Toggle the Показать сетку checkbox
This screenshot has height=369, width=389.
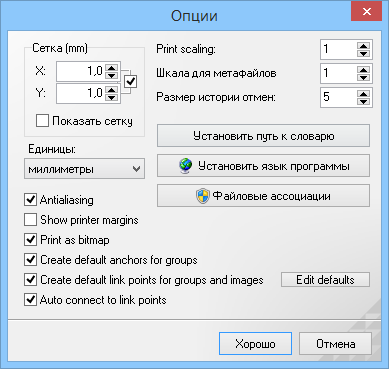tap(42, 121)
